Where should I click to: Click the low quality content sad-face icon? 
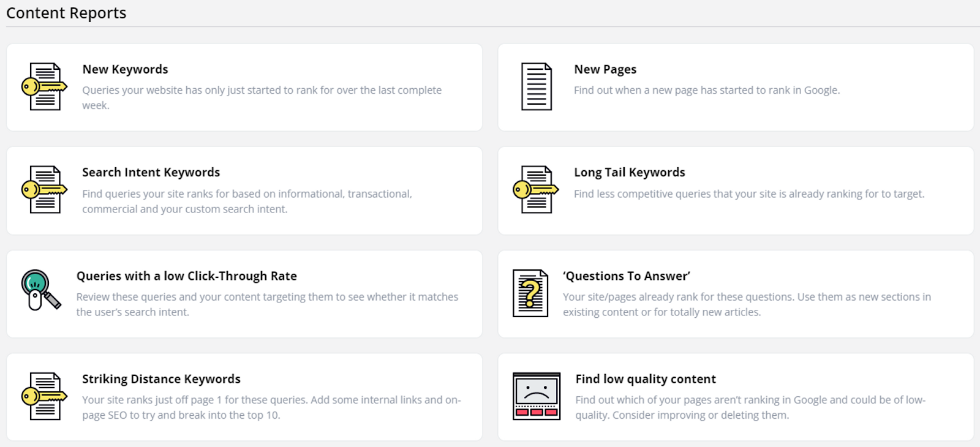pyautogui.click(x=536, y=396)
